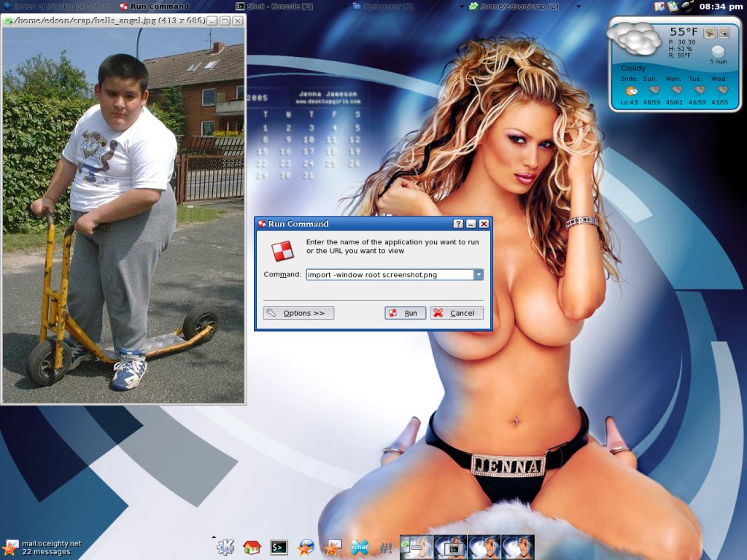The width and height of the screenshot is (747, 560).
Task: Click the Run button in Run Command
Action: click(x=405, y=313)
